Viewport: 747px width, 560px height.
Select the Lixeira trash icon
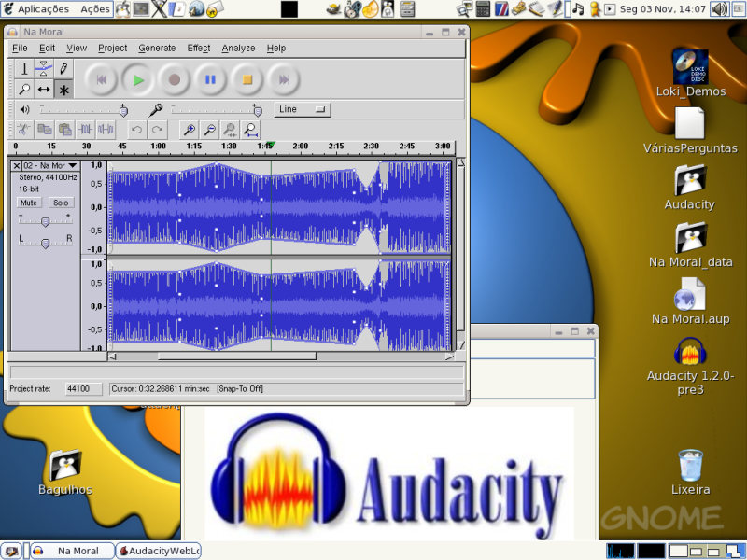(x=690, y=472)
